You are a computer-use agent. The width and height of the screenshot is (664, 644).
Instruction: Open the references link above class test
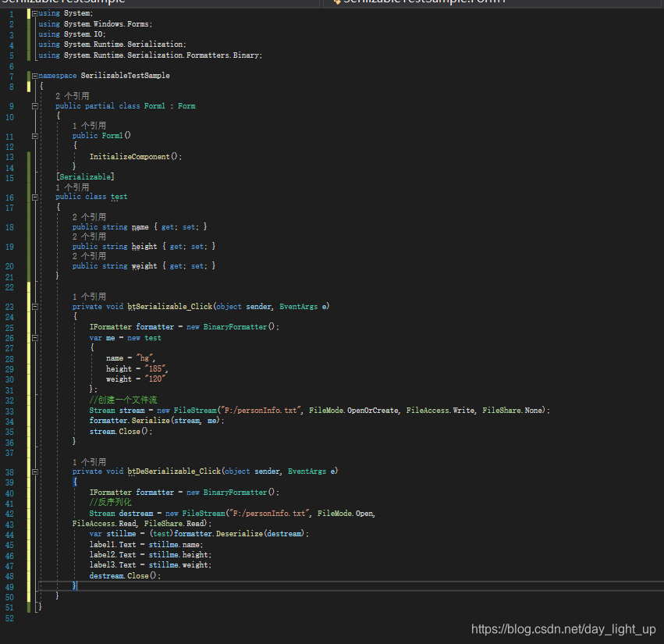(x=72, y=187)
